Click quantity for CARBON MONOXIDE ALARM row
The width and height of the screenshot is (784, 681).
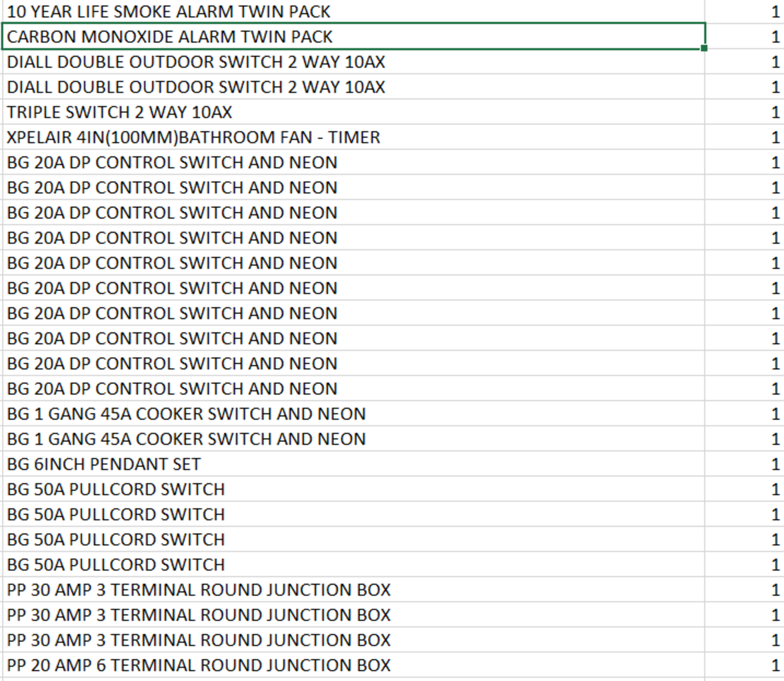(x=744, y=36)
